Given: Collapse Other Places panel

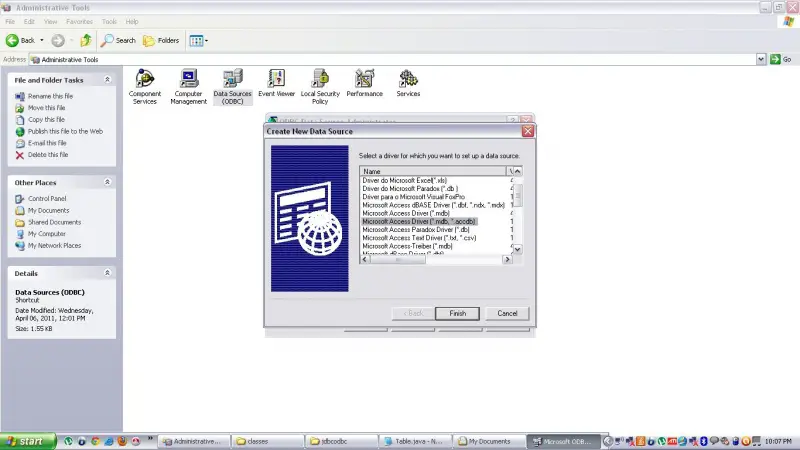Looking at the screenshot, I should [x=107, y=182].
